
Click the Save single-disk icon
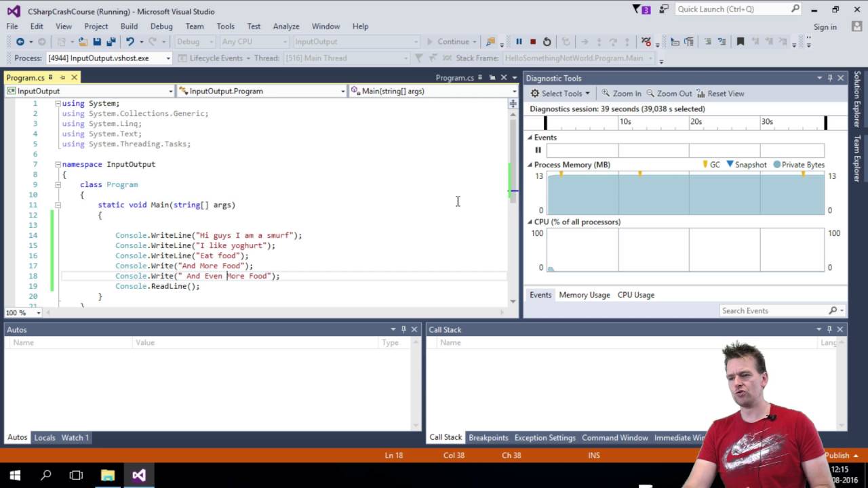point(97,41)
